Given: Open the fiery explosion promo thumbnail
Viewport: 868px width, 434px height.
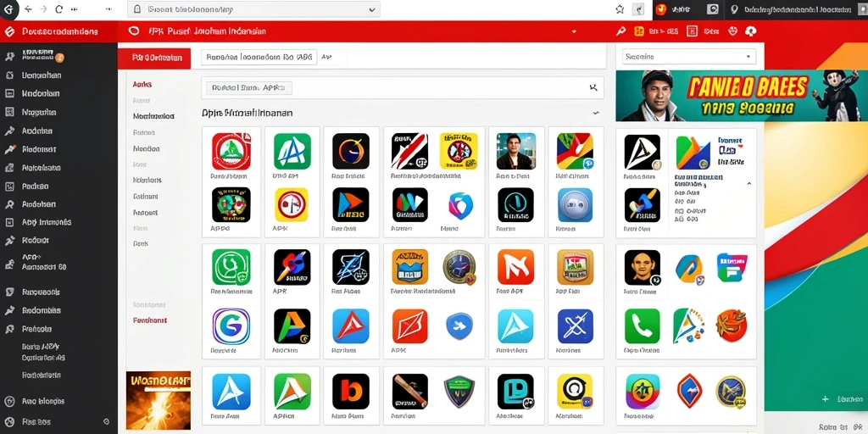Looking at the screenshot, I should point(159,400).
